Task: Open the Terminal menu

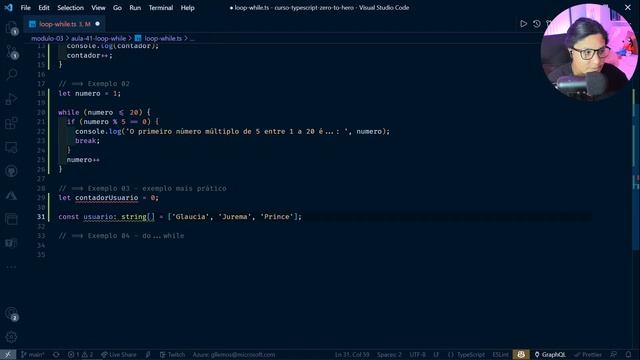Action: point(161,8)
